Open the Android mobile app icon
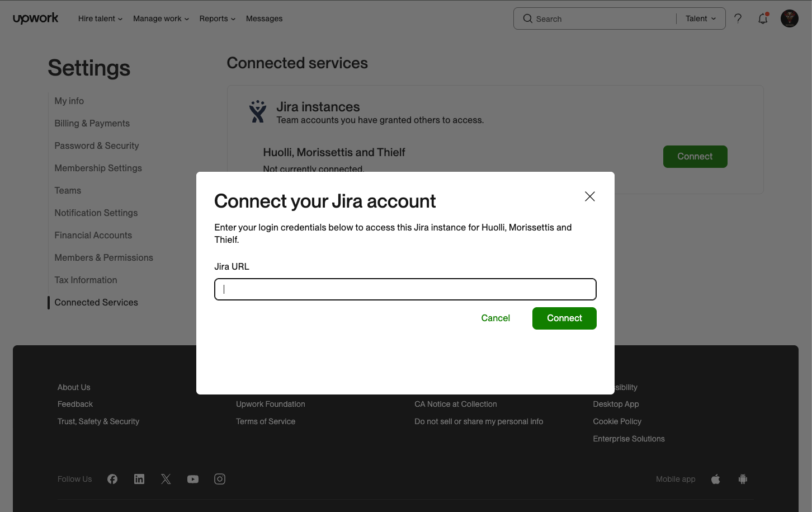The height and width of the screenshot is (512, 812). pyautogui.click(x=743, y=479)
